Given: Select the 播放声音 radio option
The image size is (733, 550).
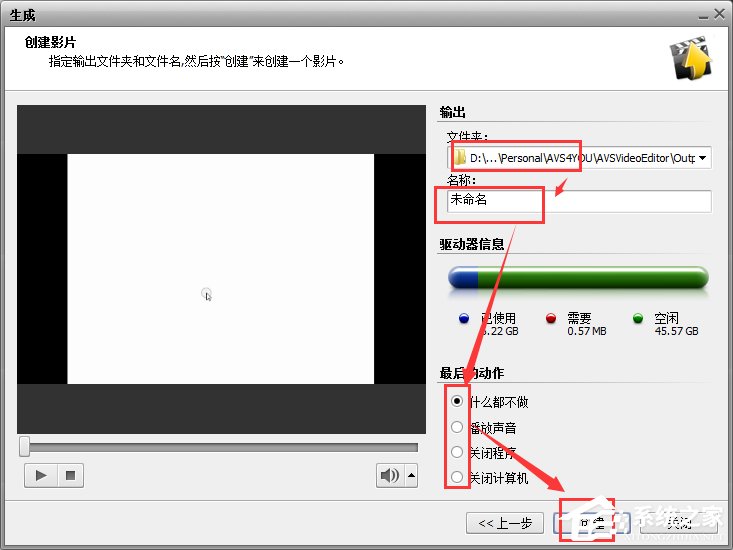Looking at the screenshot, I should [457, 427].
